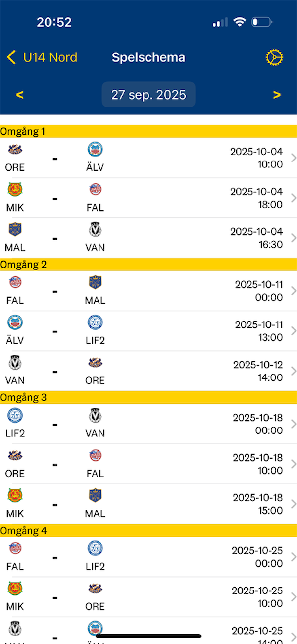Tap LIF2 team logo in Omgång 2

point(95,322)
